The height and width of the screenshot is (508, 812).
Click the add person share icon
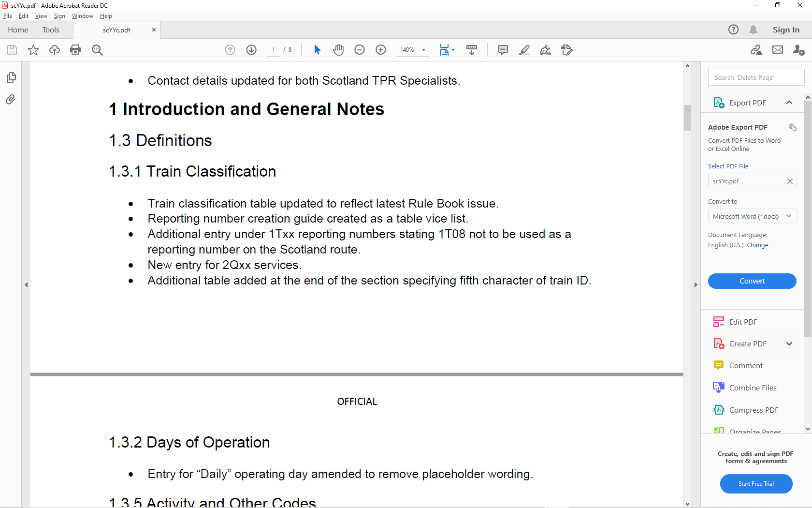799,50
